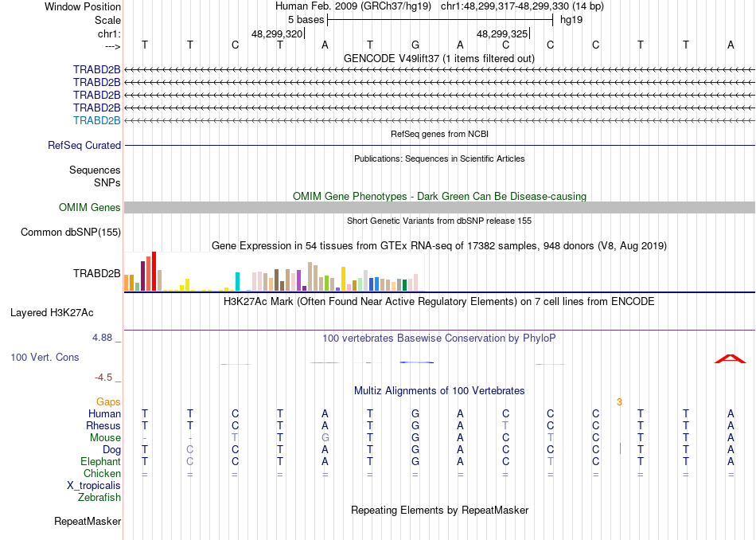Open the H3K27Ac Mark on 7 cell lines title
Screen dimensions: 756x540
(x=439, y=302)
